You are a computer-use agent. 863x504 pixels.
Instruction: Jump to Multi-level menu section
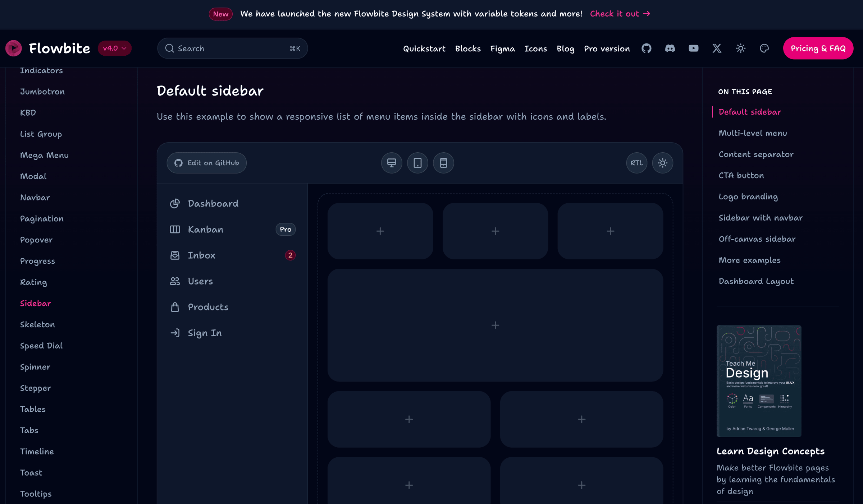click(x=753, y=133)
